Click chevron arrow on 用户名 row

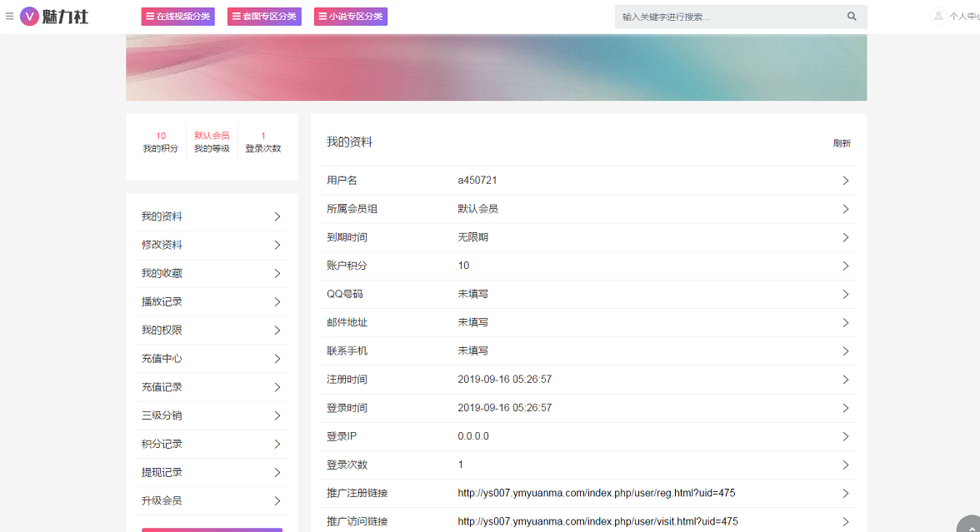point(845,181)
